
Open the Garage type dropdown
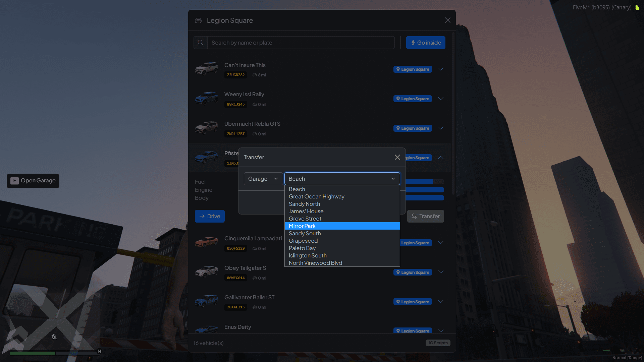(263, 179)
